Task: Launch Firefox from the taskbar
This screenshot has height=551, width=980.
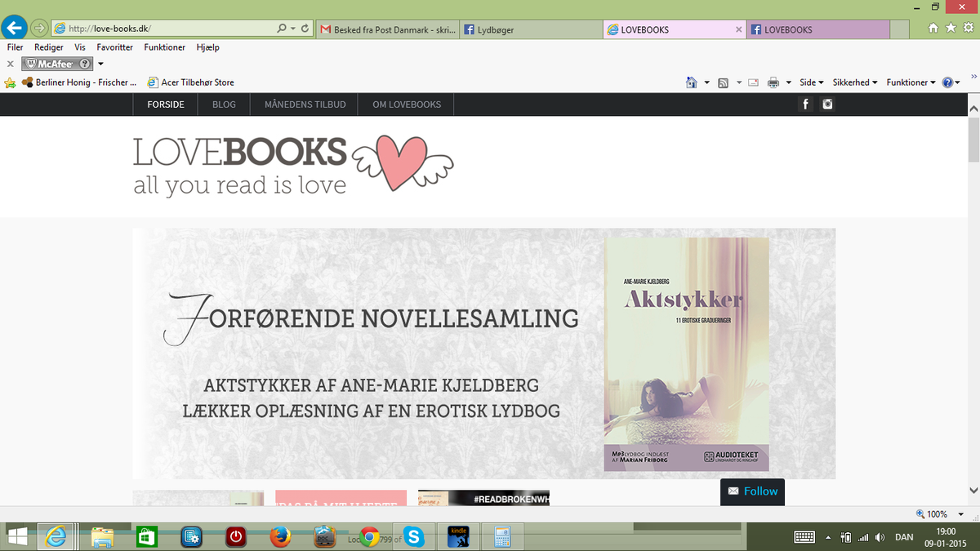Action: 281,537
